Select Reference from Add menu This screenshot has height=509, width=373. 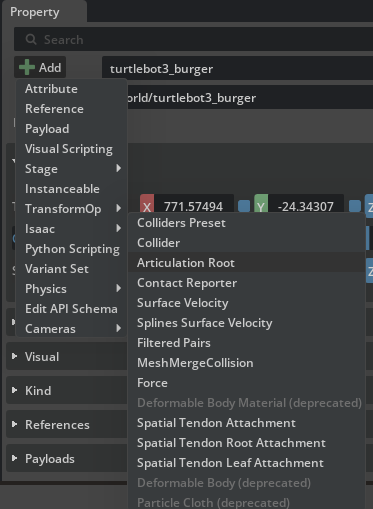tap(72, 109)
